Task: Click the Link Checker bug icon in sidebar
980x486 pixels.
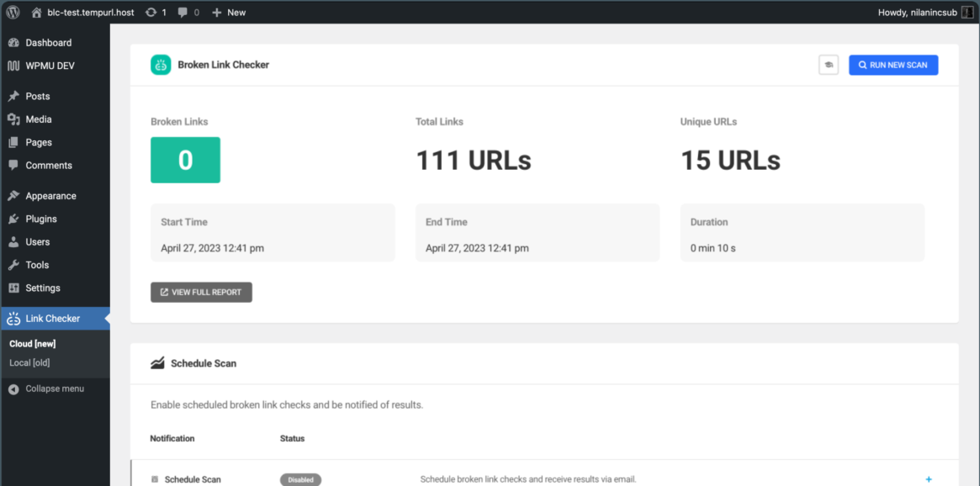Action: [x=13, y=319]
